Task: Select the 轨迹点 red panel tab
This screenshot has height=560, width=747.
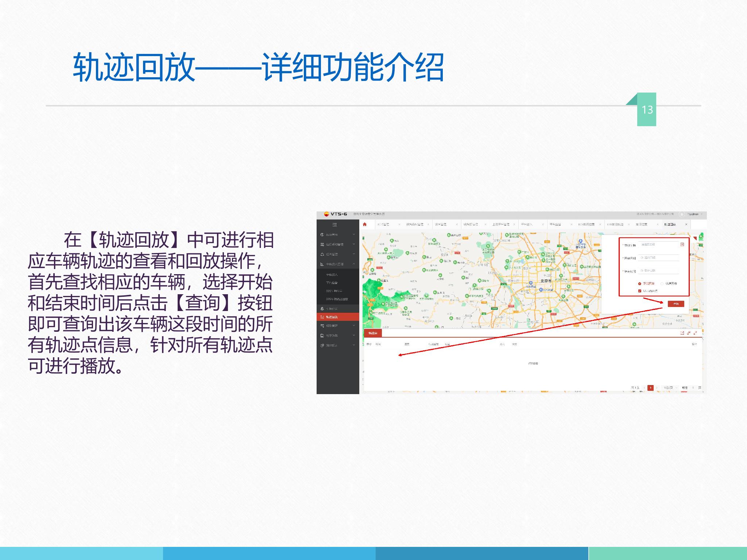Action: [x=373, y=333]
